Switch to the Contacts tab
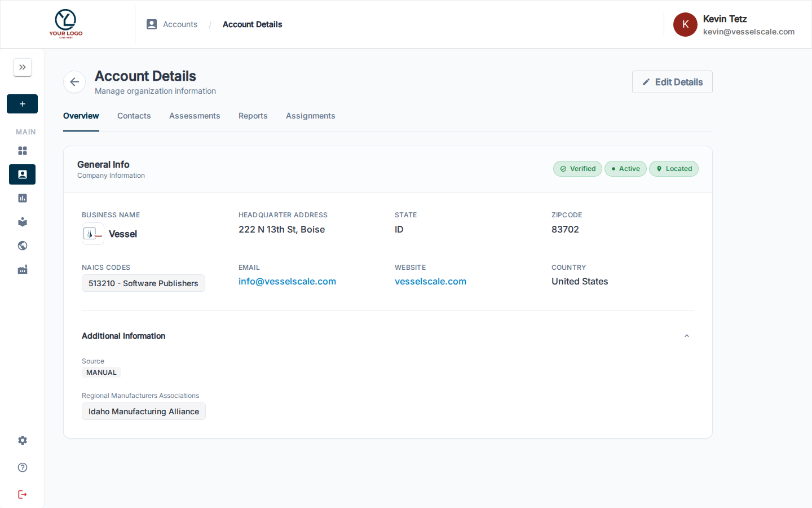812x508 pixels. [x=134, y=116]
